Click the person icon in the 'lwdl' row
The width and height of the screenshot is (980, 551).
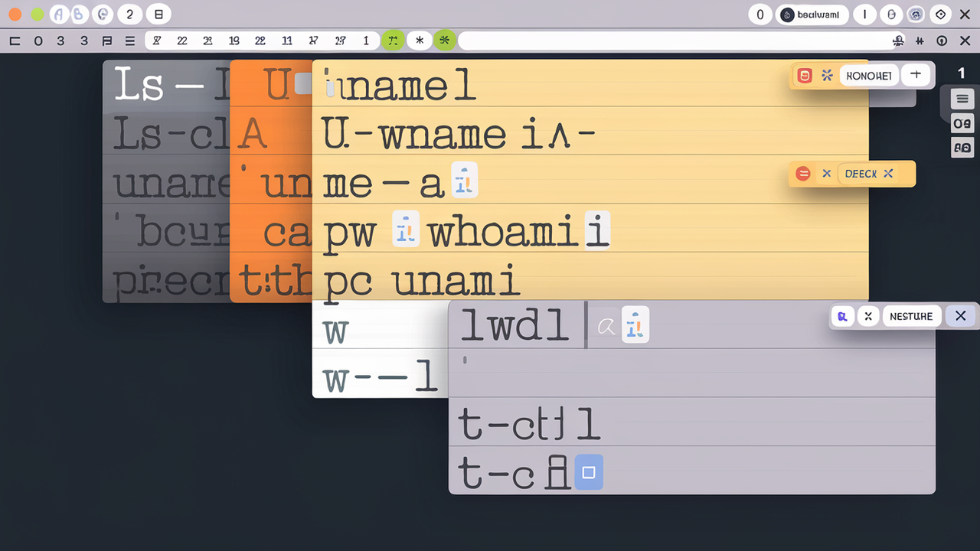[x=635, y=324]
